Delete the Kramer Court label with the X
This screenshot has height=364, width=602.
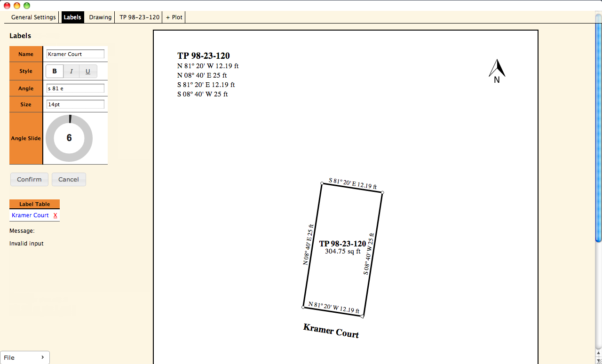click(55, 215)
